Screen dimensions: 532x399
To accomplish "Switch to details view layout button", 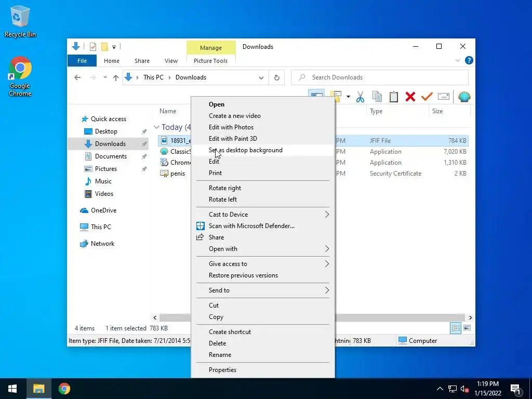I will click(456, 328).
